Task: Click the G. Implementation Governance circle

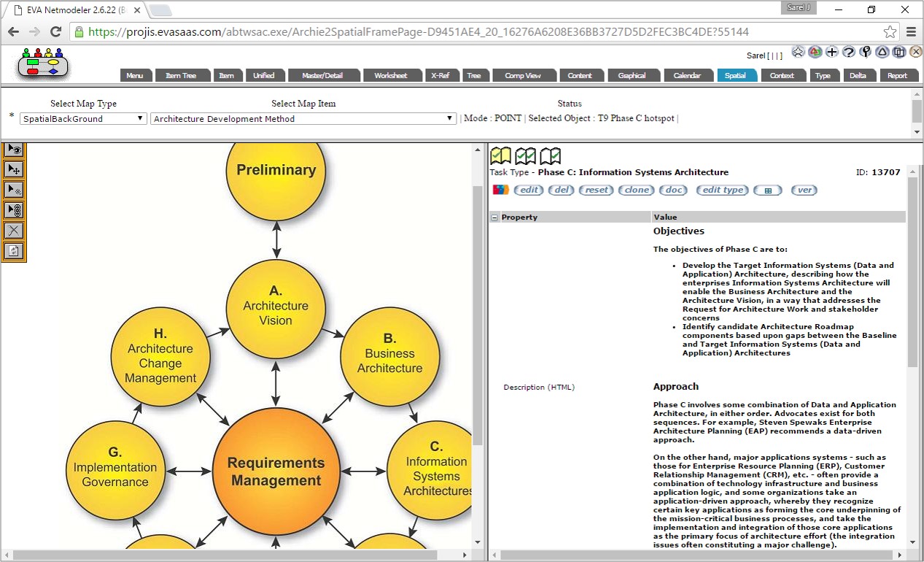Action: 115,471
